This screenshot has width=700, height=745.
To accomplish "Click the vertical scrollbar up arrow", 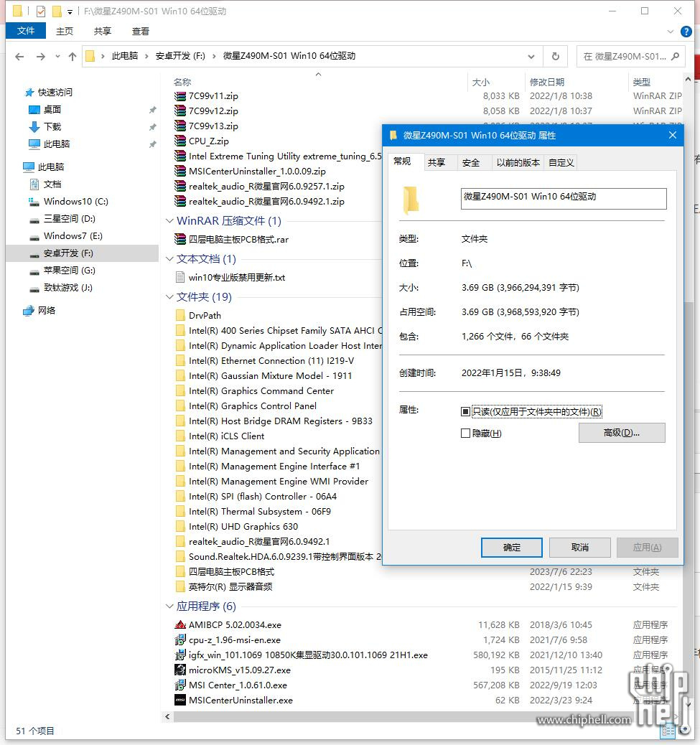I will pos(688,79).
